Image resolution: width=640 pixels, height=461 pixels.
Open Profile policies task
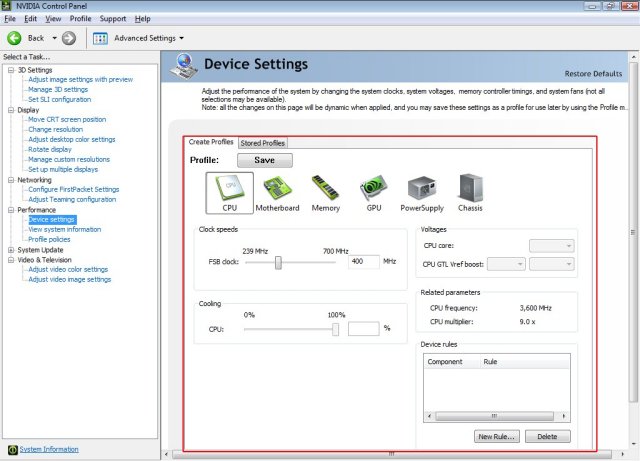49,240
